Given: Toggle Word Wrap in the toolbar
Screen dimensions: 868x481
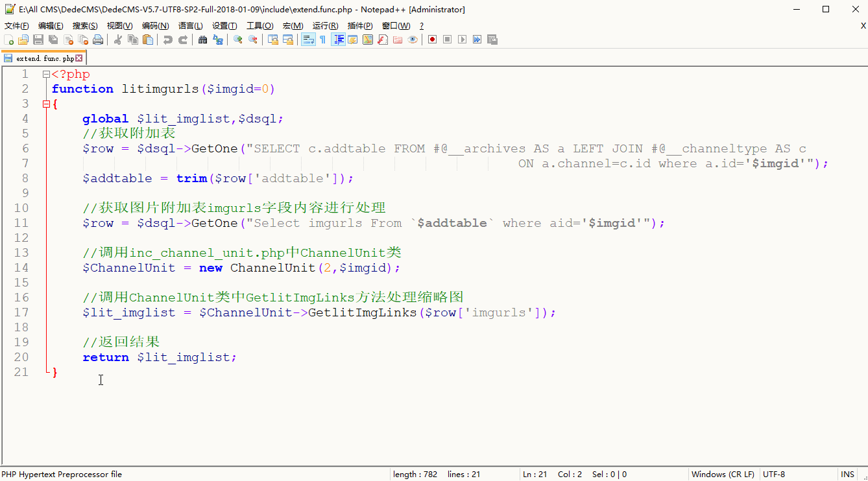Looking at the screenshot, I should (x=308, y=40).
